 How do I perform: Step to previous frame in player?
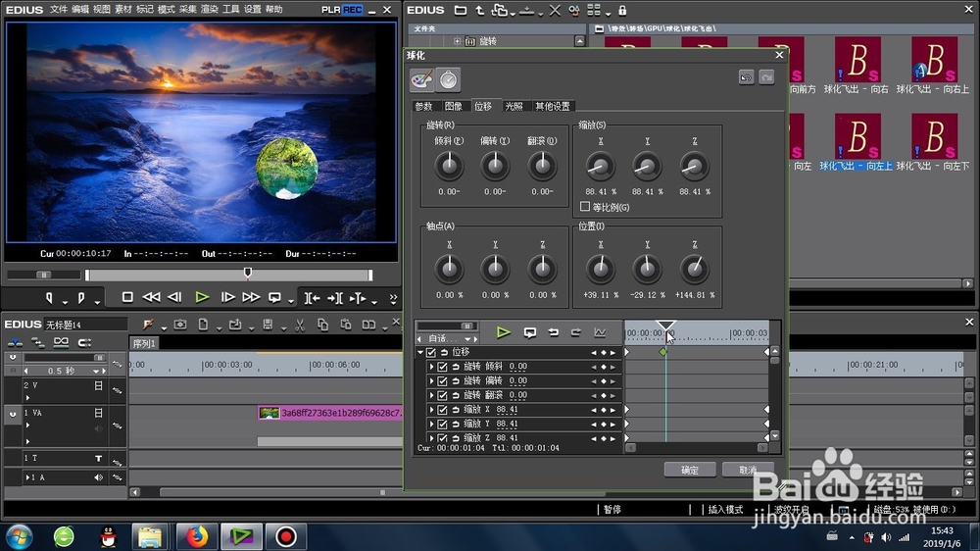[x=175, y=298]
